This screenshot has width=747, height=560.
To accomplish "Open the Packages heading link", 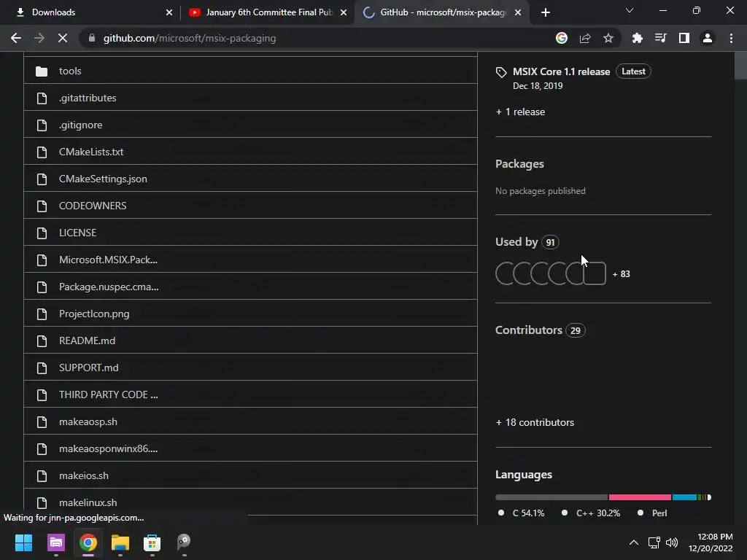I will [519, 164].
